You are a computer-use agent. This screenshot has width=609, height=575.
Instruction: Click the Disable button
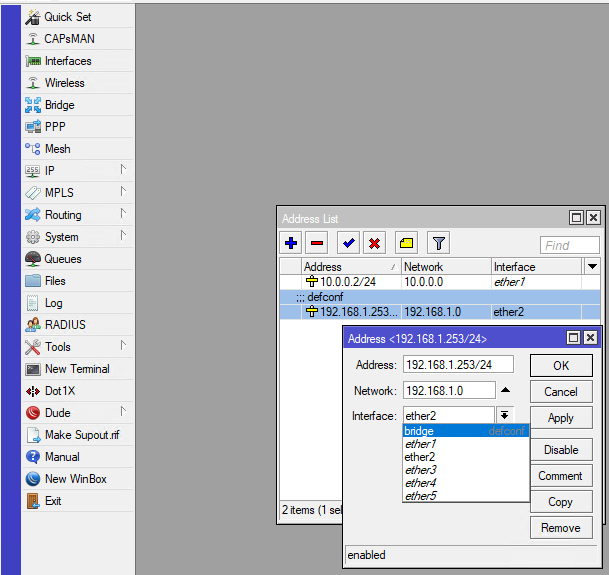[x=561, y=450]
